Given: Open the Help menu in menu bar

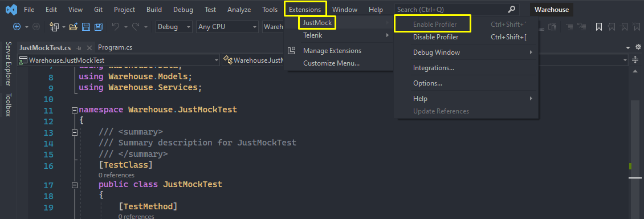Looking at the screenshot, I should coord(376,10).
